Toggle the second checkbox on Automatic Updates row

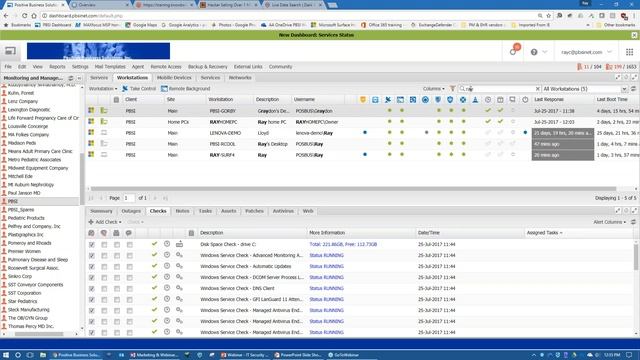coord(104,267)
